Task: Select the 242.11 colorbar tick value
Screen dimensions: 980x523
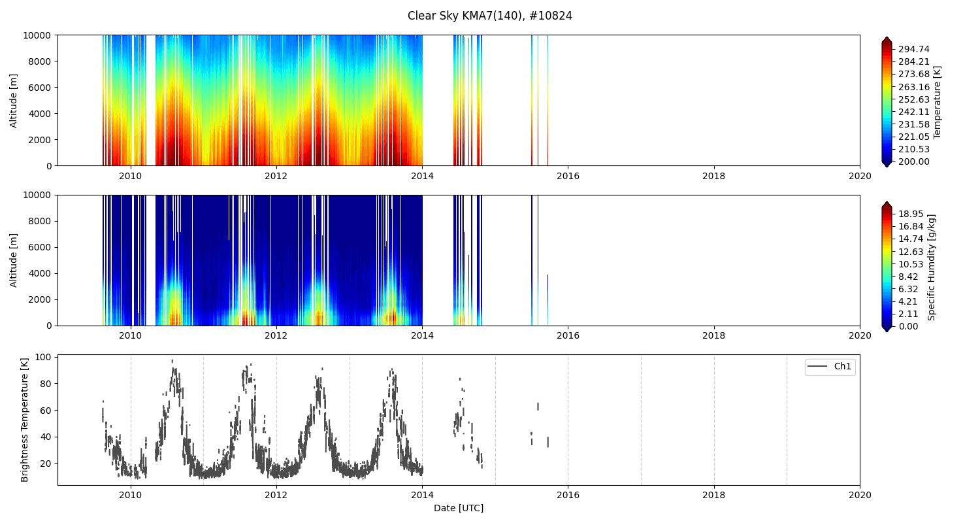Action: click(x=913, y=112)
